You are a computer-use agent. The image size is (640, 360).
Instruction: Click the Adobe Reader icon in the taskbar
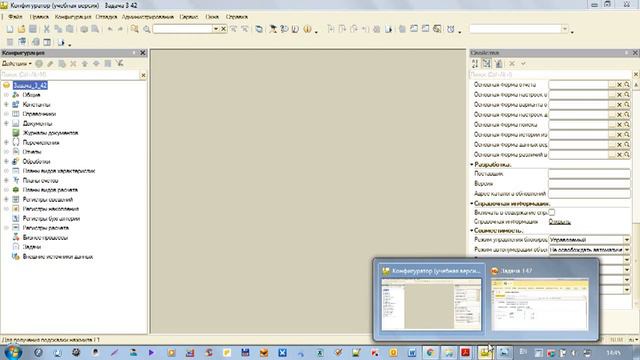466,352
